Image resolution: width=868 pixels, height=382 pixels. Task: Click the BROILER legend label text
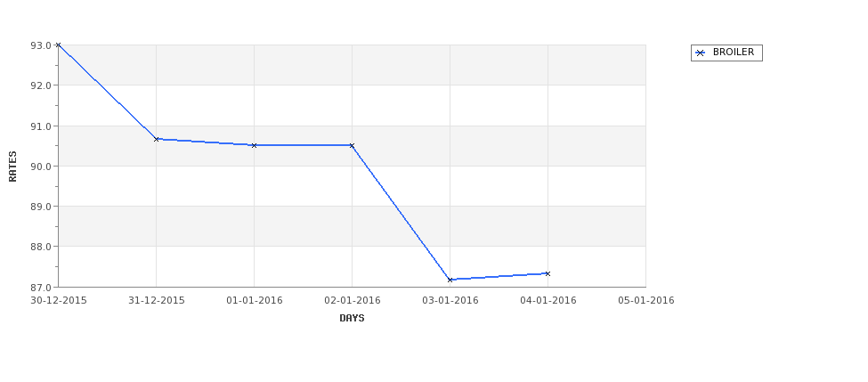733,52
